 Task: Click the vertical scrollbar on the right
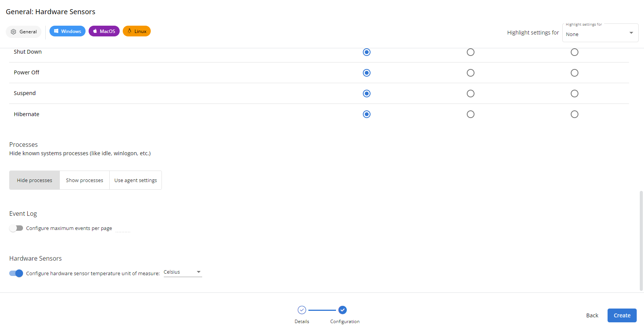click(641, 241)
